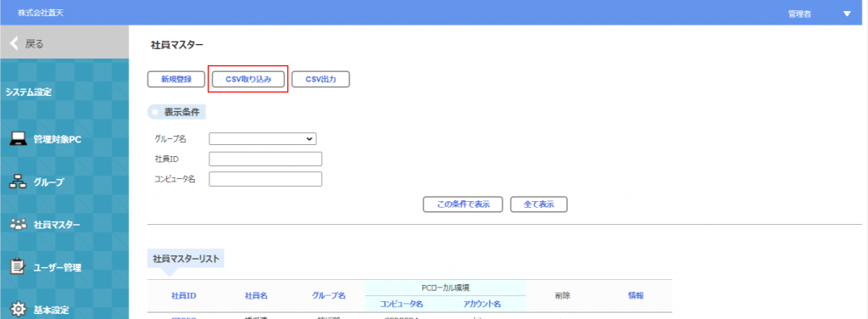Open the グループ名 combo box
This screenshot has width=868, height=319.
point(263,138)
